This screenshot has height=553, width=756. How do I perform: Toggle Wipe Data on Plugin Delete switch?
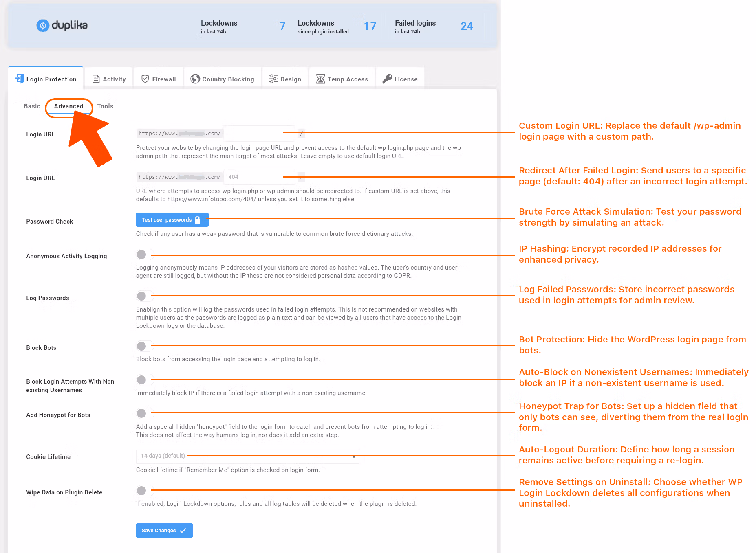(x=144, y=490)
